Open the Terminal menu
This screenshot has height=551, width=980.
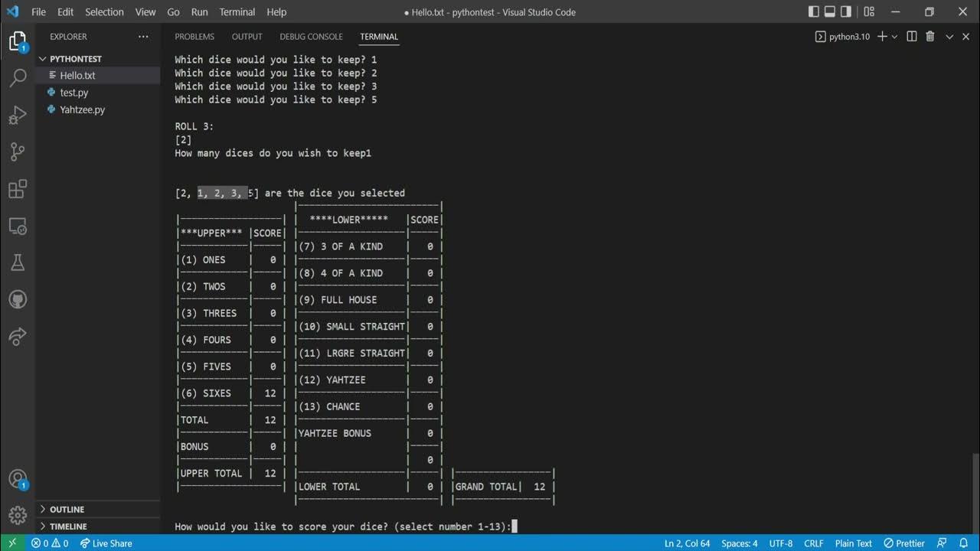pos(237,11)
